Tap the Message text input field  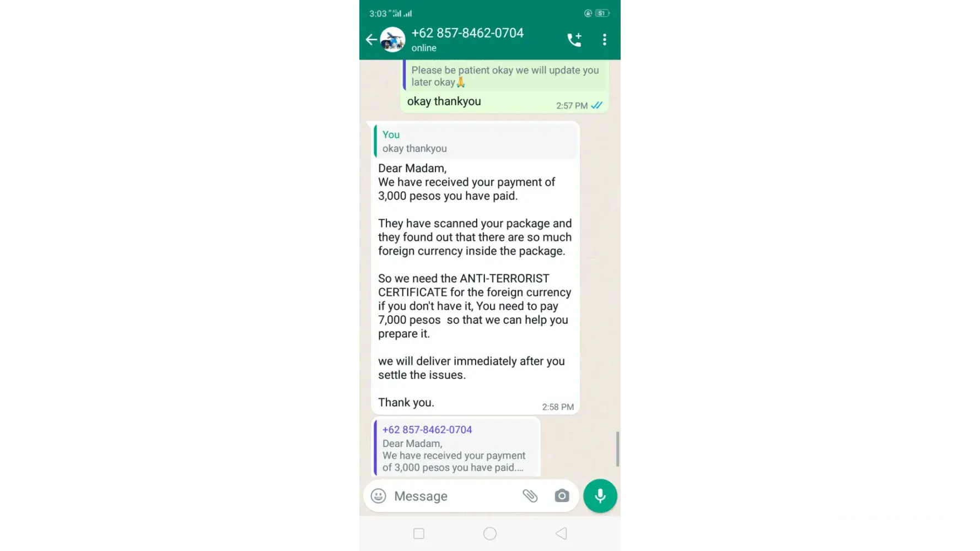click(x=455, y=496)
